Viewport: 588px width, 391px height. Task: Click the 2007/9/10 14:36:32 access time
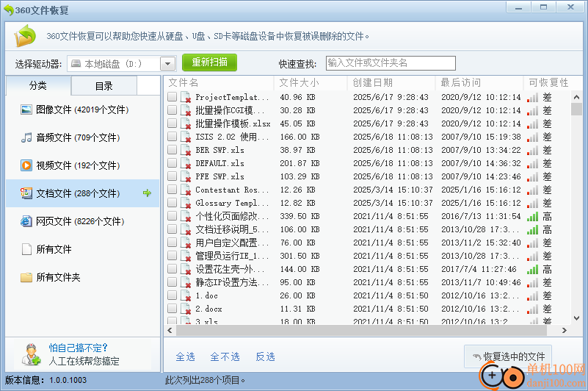click(481, 163)
